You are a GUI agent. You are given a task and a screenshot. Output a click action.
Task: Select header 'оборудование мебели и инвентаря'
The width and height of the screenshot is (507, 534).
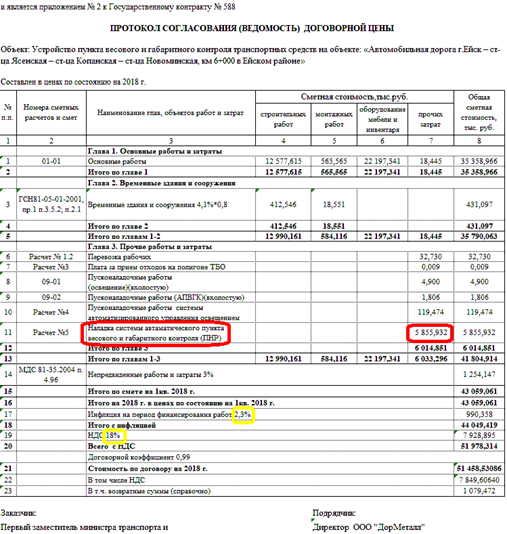(382, 119)
